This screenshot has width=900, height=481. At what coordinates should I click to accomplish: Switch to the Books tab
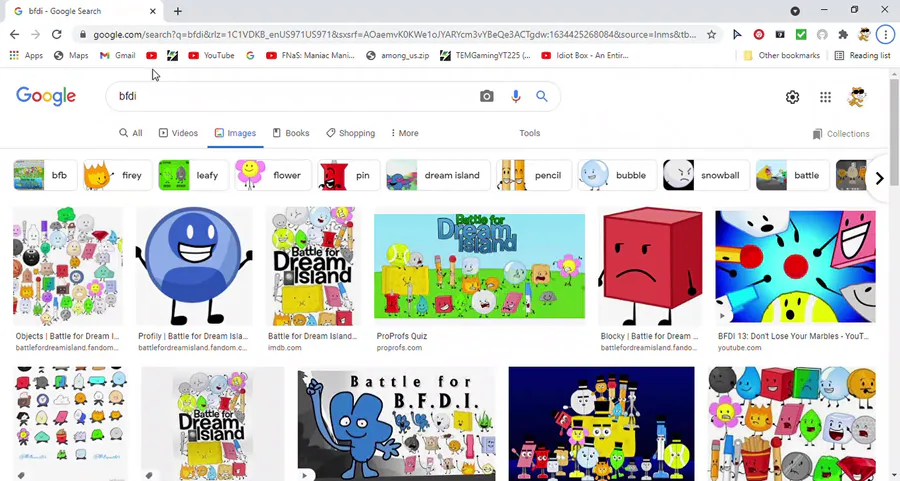click(x=291, y=133)
